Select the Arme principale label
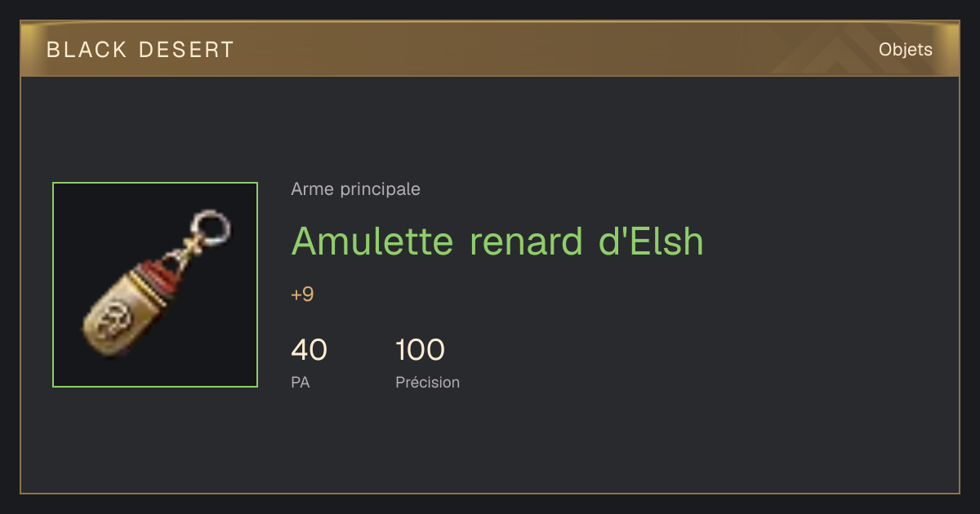The height and width of the screenshot is (514, 980). pos(355,189)
